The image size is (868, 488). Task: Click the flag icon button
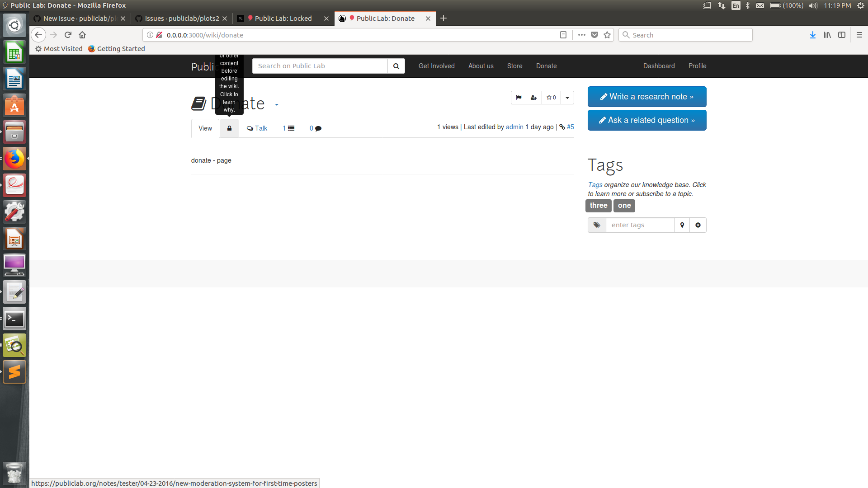pyautogui.click(x=519, y=98)
